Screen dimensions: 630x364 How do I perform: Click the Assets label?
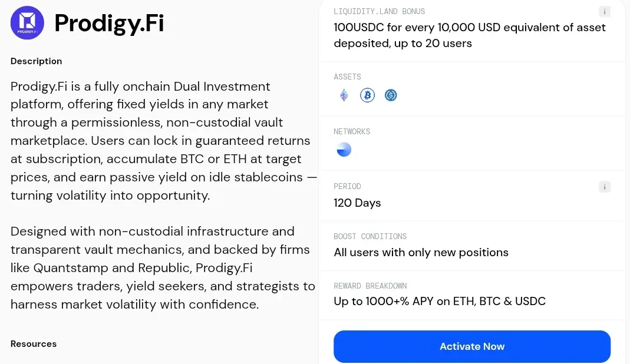tap(347, 77)
